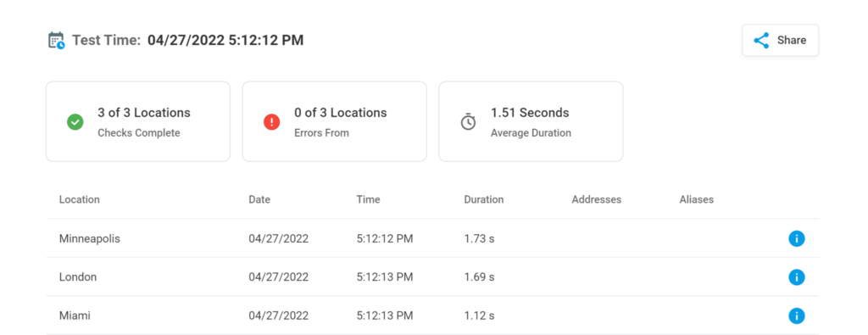Click the 5:12:12 PM time in Minneapolis row
The width and height of the screenshot is (868, 335).
tap(385, 238)
